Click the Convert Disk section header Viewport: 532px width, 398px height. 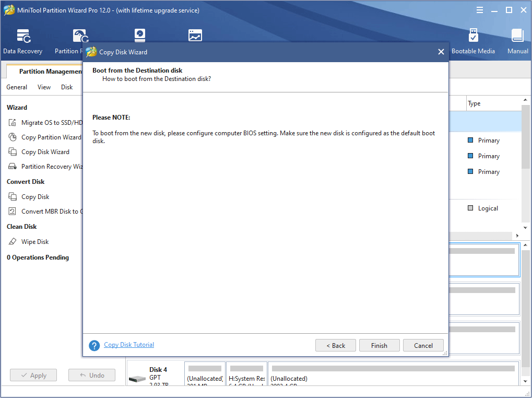click(x=26, y=182)
